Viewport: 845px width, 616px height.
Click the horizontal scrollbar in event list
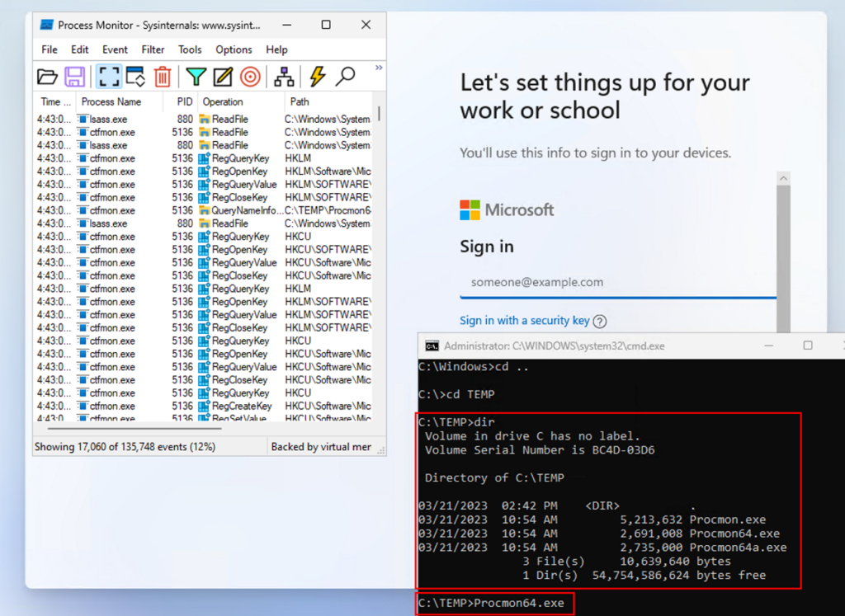122,429
